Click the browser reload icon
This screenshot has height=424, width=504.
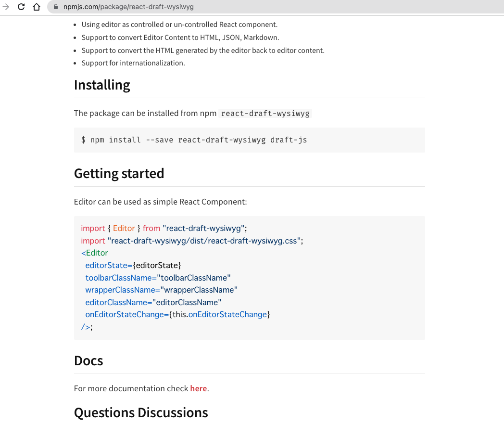point(20,7)
